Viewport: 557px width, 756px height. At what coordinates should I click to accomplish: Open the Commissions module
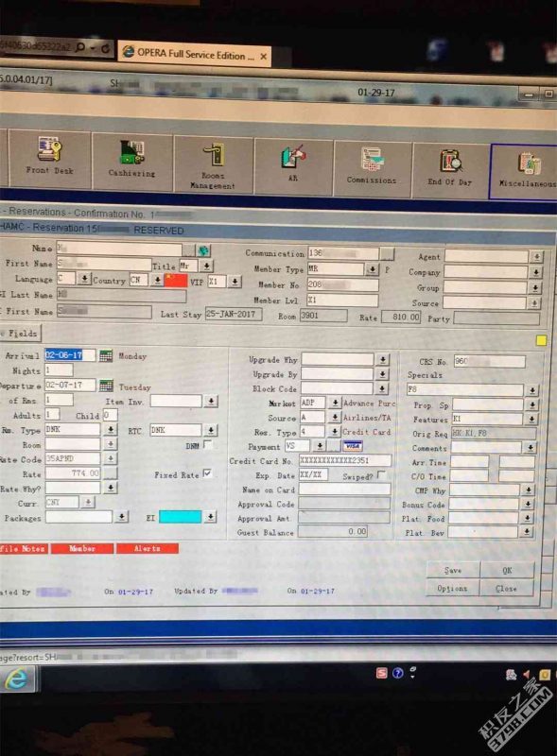pyautogui.click(x=371, y=168)
